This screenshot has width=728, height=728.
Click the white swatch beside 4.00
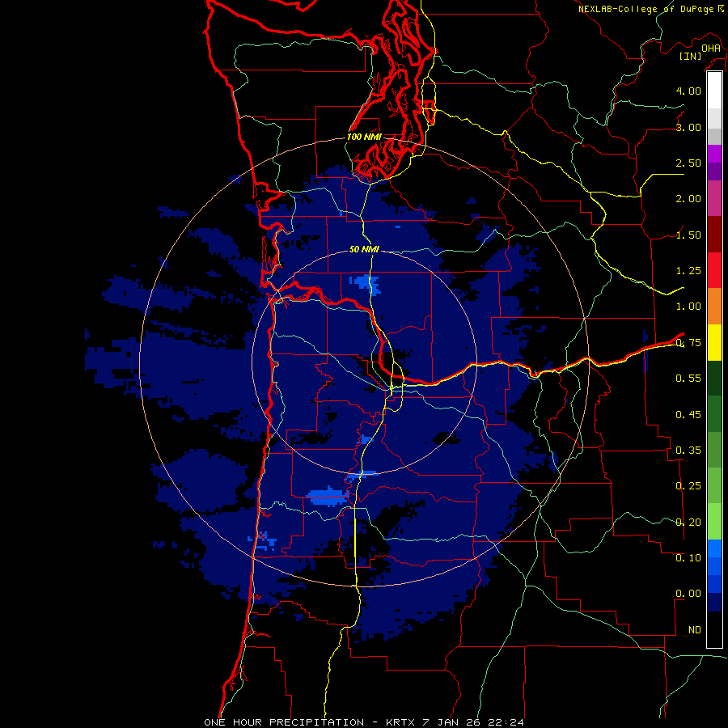coord(714,90)
